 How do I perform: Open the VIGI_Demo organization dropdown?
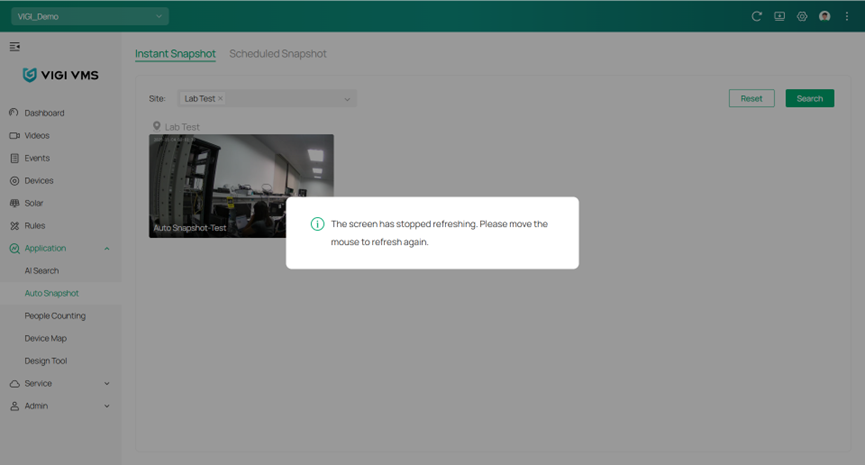[x=90, y=17]
